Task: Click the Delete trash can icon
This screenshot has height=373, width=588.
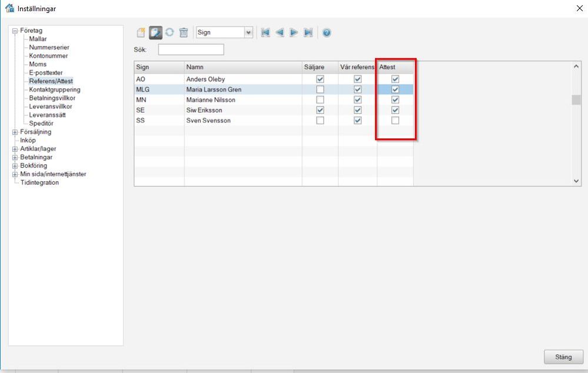Action: click(184, 32)
